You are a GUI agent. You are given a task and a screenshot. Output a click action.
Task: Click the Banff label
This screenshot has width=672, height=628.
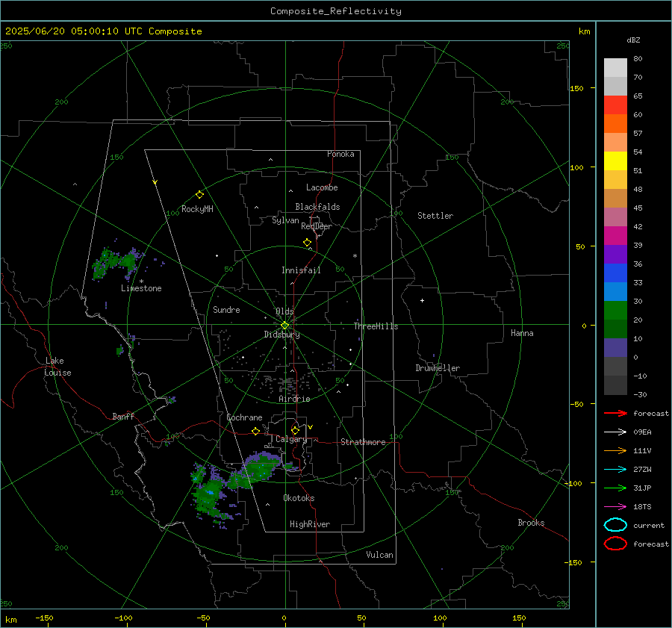[123, 416]
